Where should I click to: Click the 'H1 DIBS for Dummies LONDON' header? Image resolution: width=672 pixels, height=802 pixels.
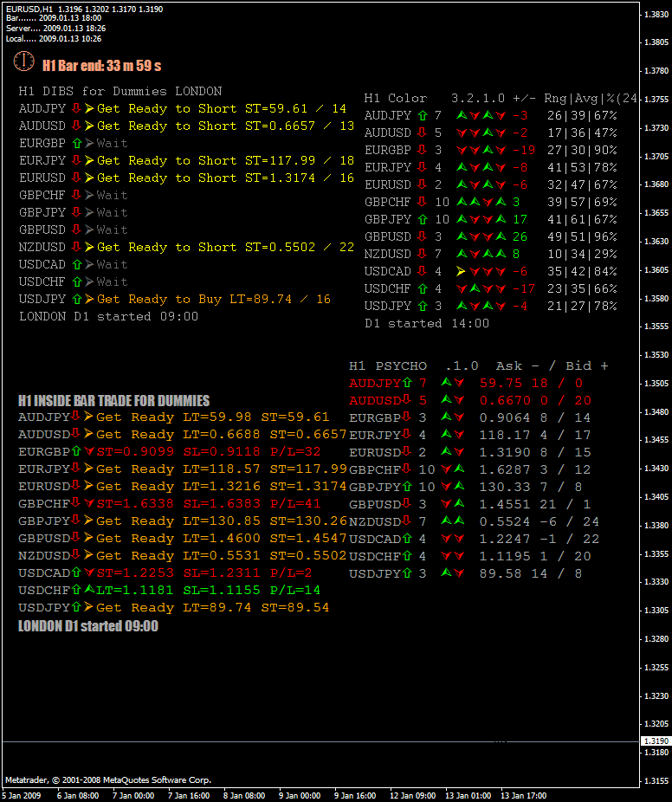click(x=120, y=91)
